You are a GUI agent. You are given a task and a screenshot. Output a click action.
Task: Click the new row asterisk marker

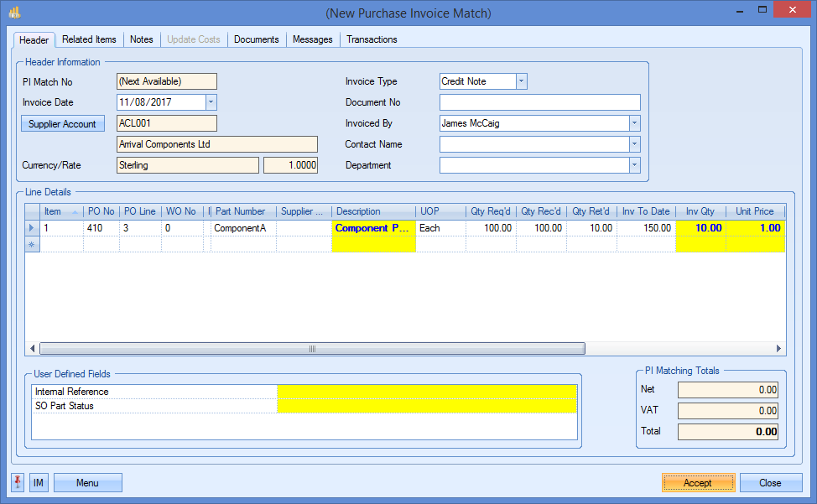pos(33,244)
